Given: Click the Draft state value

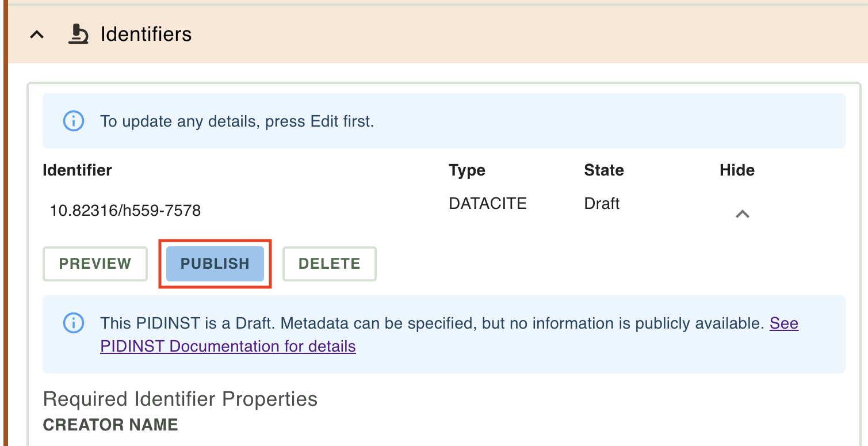Looking at the screenshot, I should click(602, 203).
